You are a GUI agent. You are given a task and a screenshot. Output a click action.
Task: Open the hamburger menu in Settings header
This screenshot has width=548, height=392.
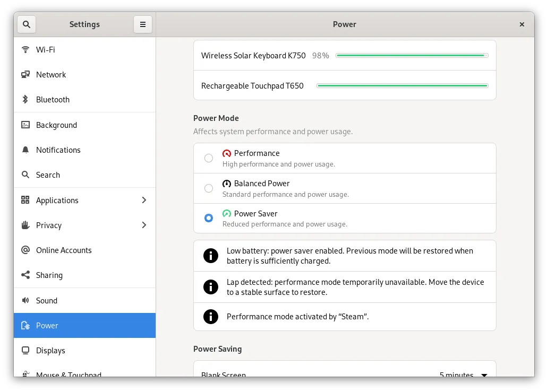coord(142,24)
